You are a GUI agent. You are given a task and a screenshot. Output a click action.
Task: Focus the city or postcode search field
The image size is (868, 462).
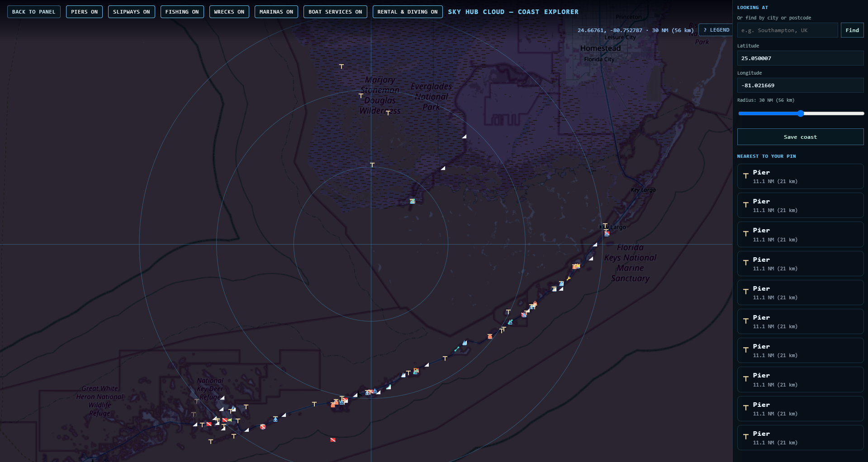[787, 30]
